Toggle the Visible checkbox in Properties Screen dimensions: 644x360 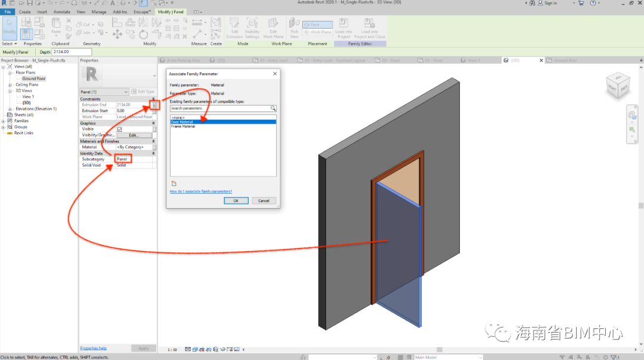[120, 129]
